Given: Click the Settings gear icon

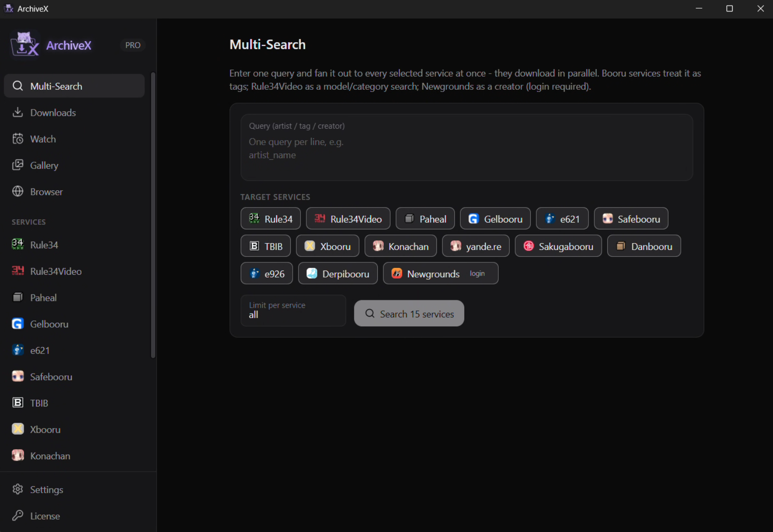Looking at the screenshot, I should pos(18,489).
